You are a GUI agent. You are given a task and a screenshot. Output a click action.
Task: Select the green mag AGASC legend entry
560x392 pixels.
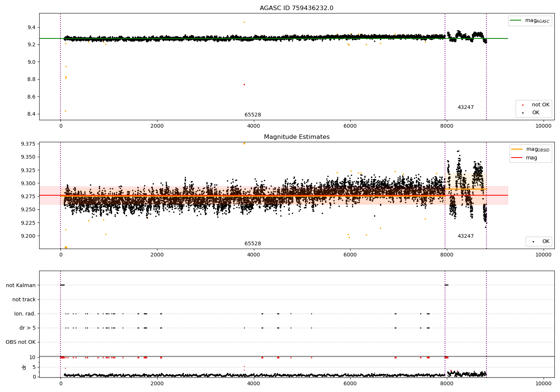[530, 21]
